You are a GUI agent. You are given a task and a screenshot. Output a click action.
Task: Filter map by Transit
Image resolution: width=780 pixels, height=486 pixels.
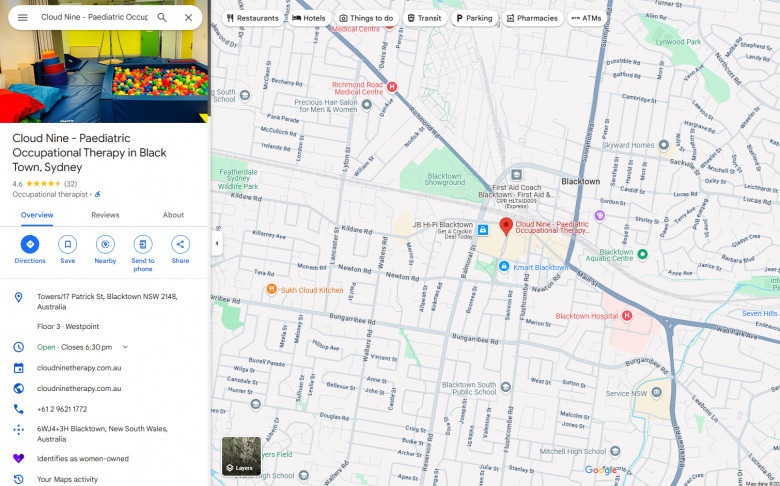pos(424,18)
